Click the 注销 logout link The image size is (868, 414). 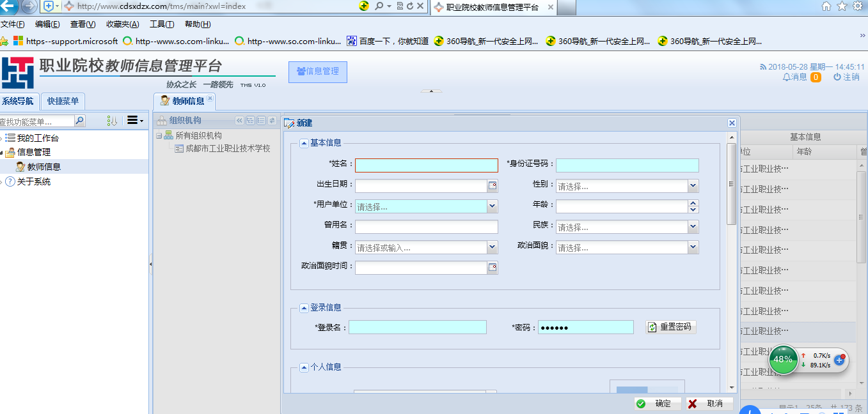846,77
